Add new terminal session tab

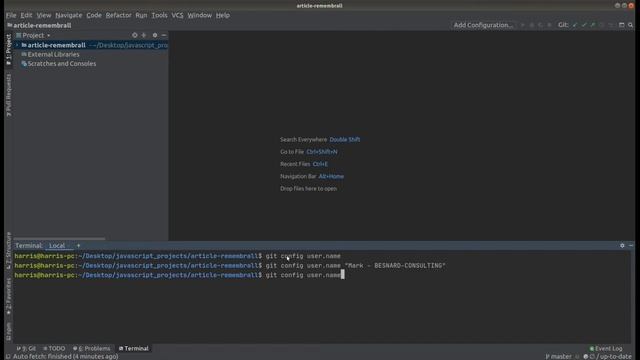[x=78, y=246]
